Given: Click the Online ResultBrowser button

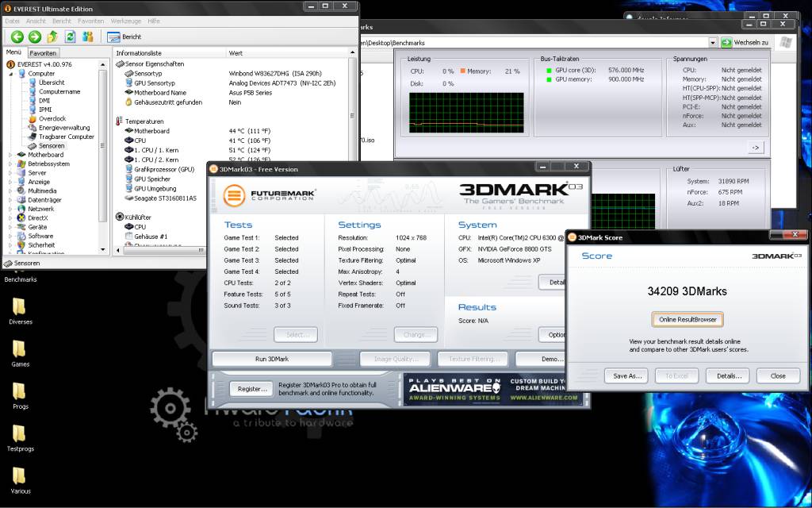Looking at the screenshot, I should (688, 320).
